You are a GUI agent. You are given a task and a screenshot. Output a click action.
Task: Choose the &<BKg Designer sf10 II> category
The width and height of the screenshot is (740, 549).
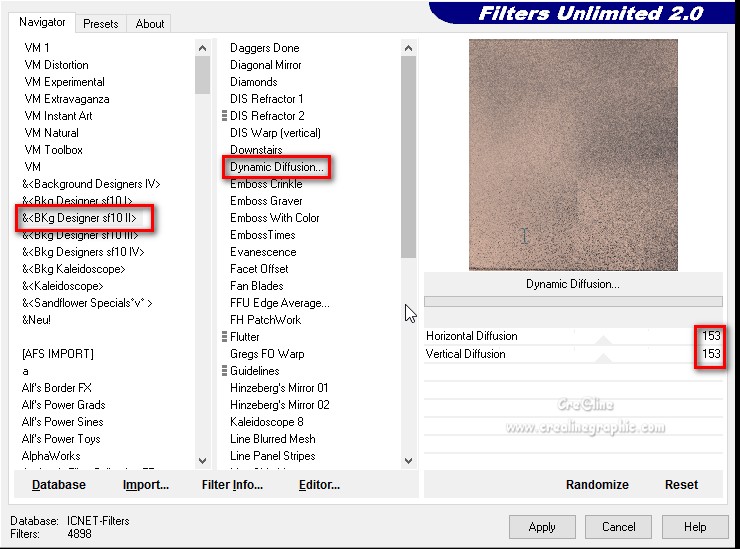point(79,218)
